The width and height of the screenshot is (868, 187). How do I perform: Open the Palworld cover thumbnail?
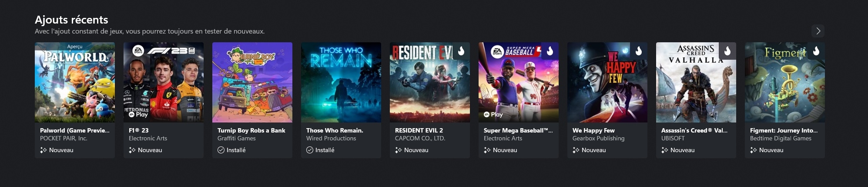point(75,82)
